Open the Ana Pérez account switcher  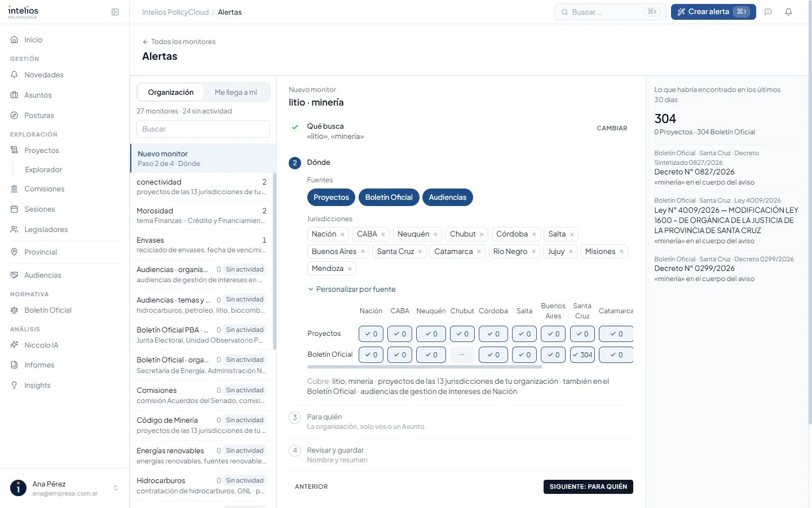64,488
